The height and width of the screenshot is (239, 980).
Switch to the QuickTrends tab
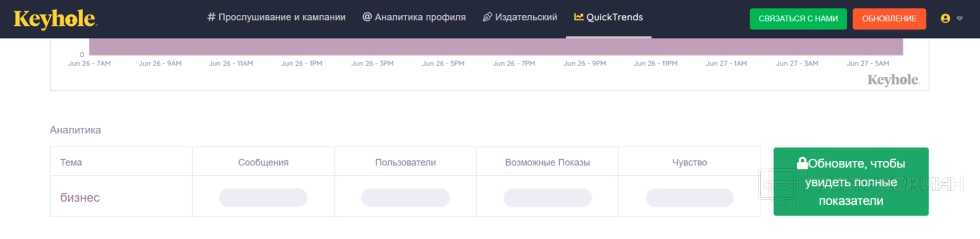tap(614, 17)
